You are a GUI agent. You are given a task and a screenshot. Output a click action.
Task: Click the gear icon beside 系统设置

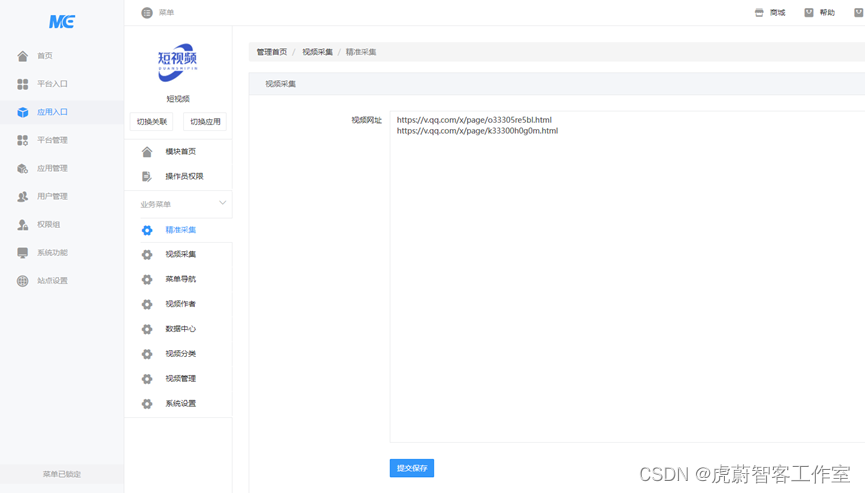pyautogui.click(x=147, y=404)
